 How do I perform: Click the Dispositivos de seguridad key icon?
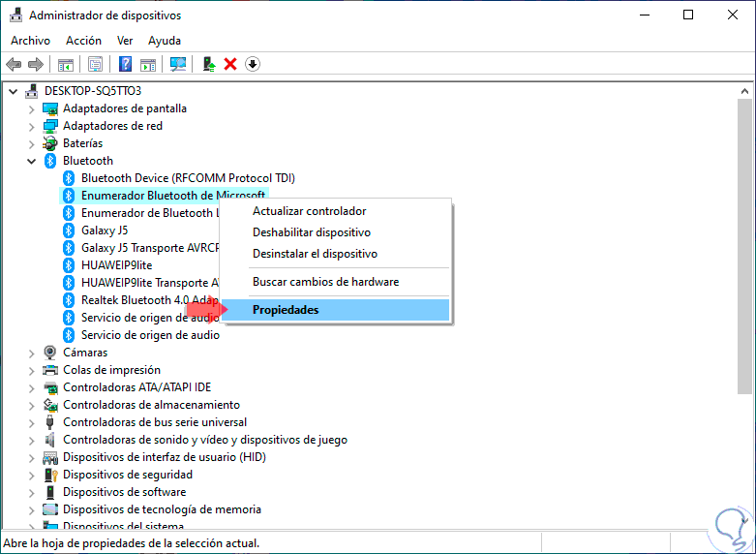[50, 475]
